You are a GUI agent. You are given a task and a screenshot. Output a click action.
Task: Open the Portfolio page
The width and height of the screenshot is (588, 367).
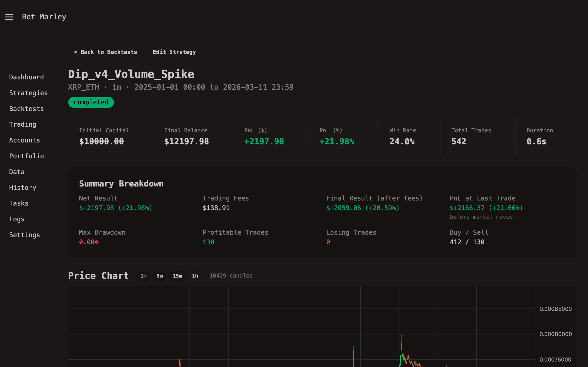coord(26,156)
